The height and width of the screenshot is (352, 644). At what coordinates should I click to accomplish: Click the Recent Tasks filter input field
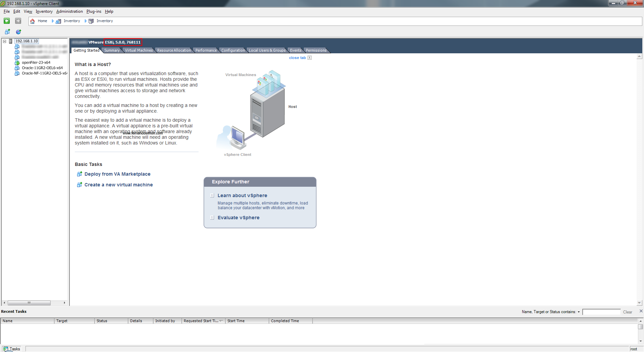pos(601,312)
